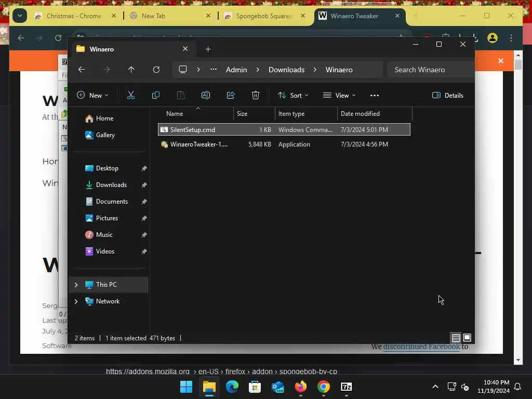
Task: Open 7-Zip from taskbar
Action: (346, 387)
